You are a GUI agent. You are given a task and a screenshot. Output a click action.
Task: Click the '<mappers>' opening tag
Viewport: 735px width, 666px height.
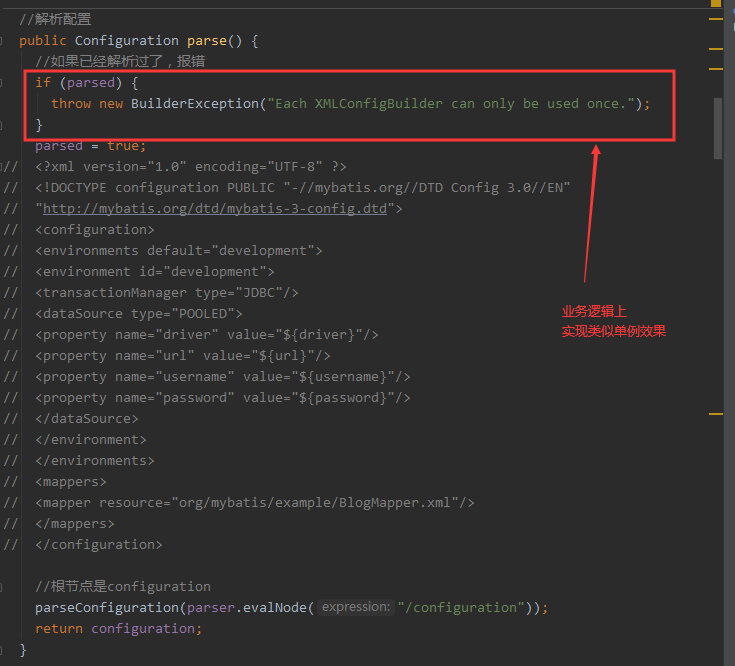click(x=71, y=482)
